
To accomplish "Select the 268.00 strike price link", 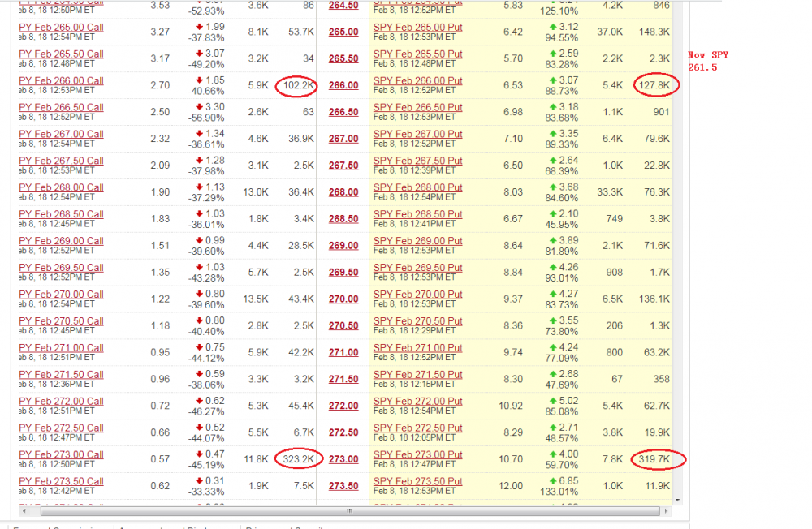I will [x=343, y=192].
